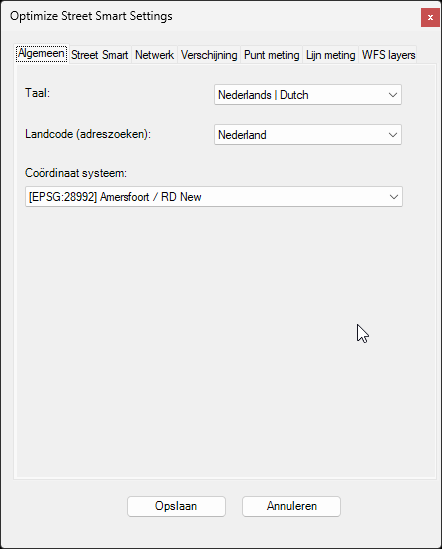Open the Taal language combo box
The width and height of the screenshot is (442, 549).
[308, 95]
